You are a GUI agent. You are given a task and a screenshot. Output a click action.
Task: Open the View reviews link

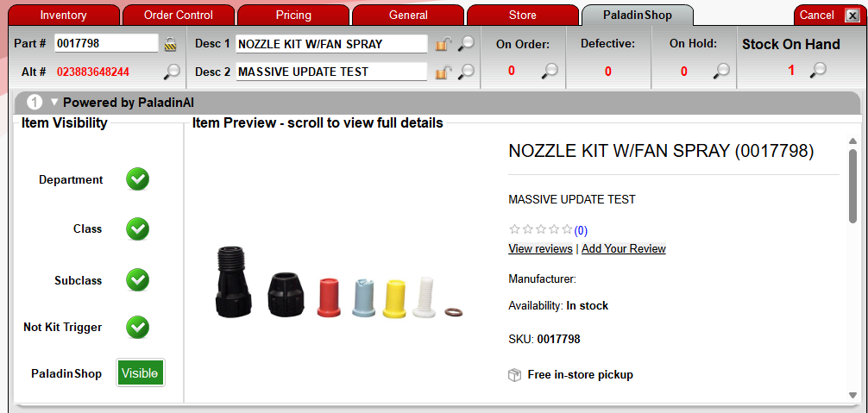(540, 249)
